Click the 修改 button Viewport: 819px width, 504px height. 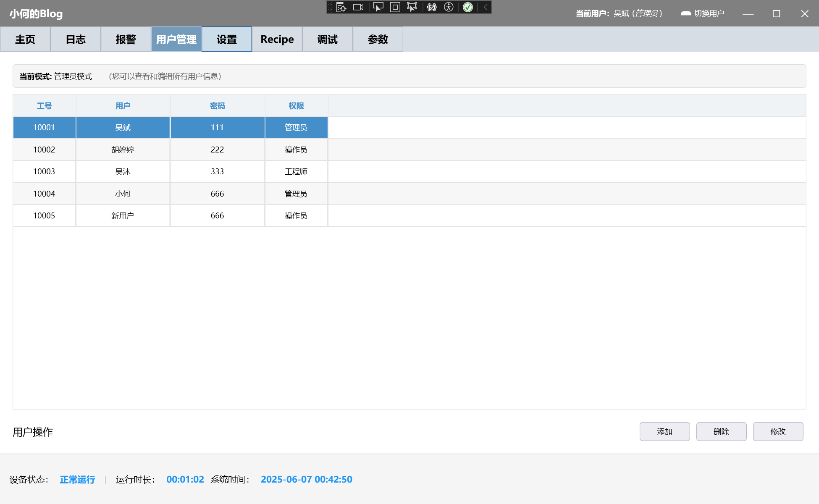click(777, 431)
